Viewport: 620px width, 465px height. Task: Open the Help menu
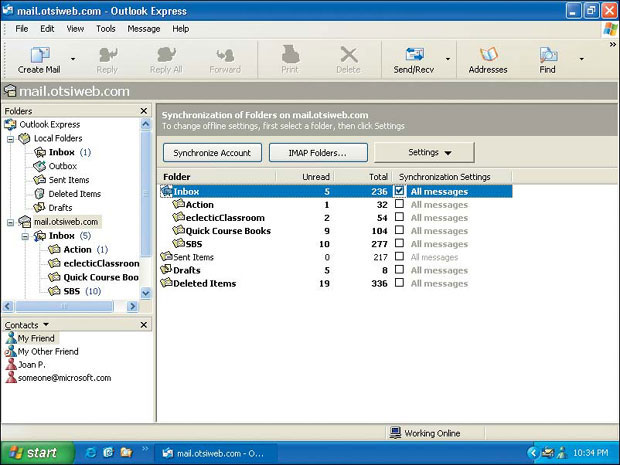coord(180,29)
